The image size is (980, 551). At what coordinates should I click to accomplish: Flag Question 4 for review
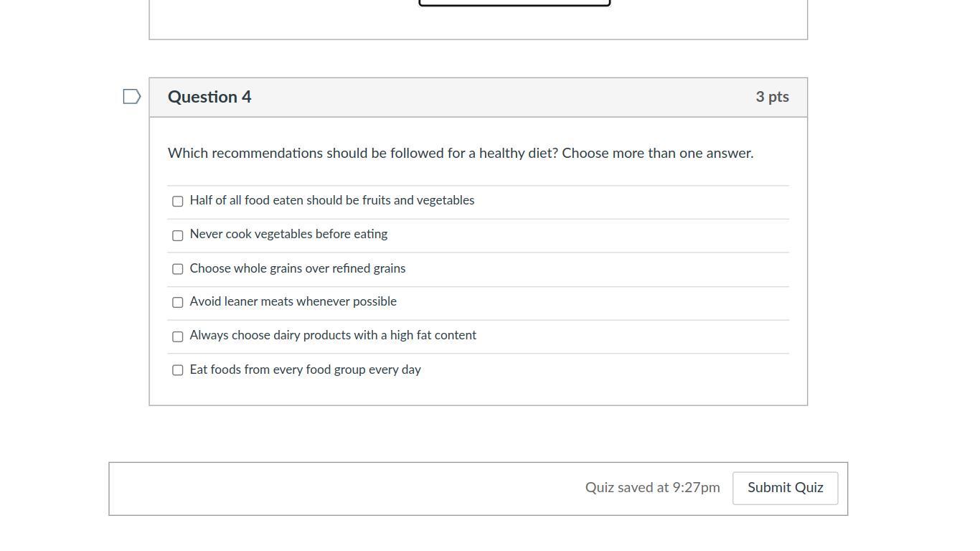(x=131, y=97)
